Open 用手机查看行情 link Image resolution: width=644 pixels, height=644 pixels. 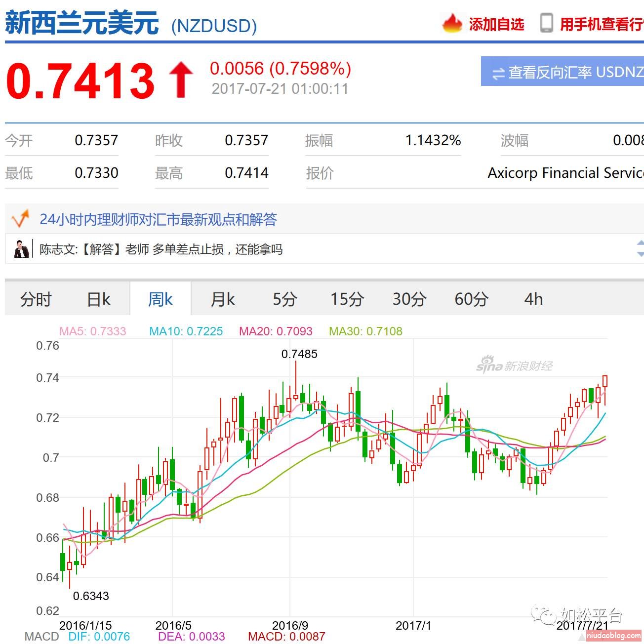point(602,24)
